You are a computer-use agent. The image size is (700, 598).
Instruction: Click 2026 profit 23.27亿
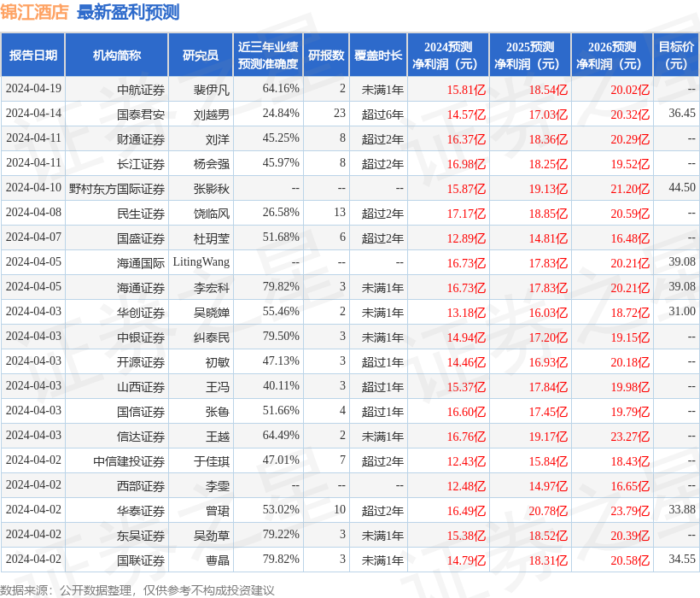pos(630,437)
